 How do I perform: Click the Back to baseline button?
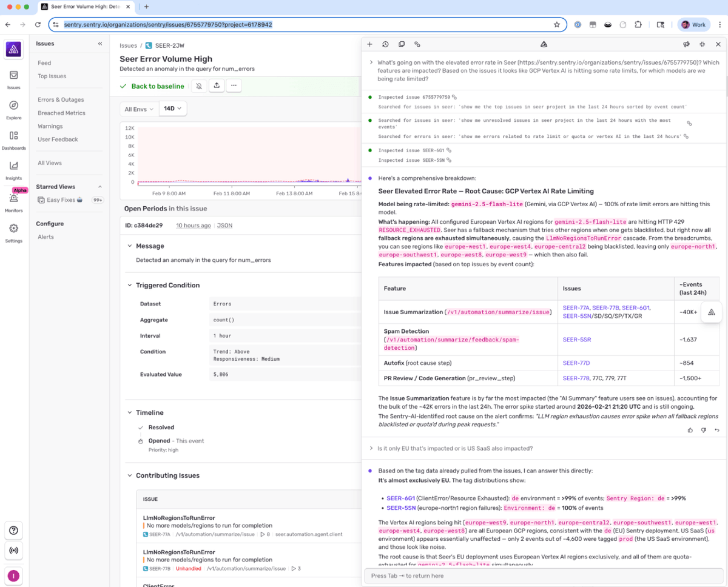(157, 86)
